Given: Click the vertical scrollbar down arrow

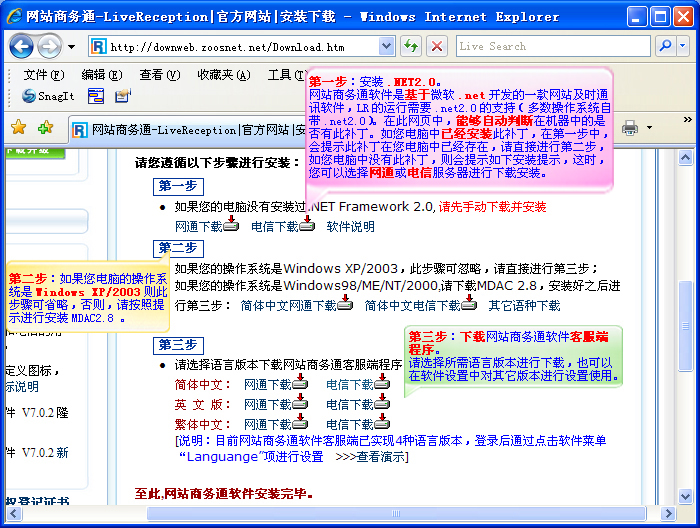Looking at the screenshot, I should (688, 498).
